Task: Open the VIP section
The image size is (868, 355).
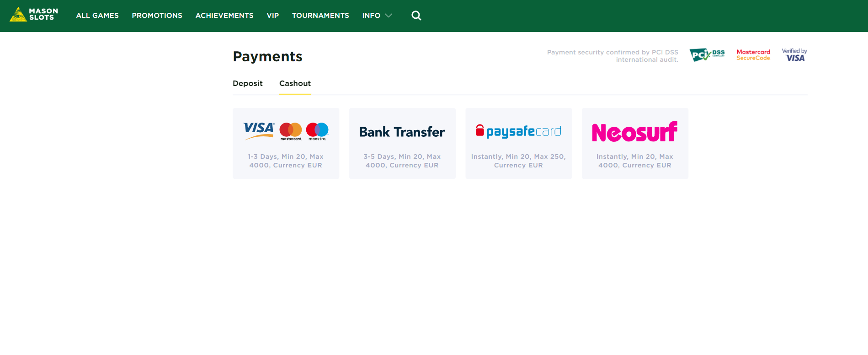Action: pos(273,16)
